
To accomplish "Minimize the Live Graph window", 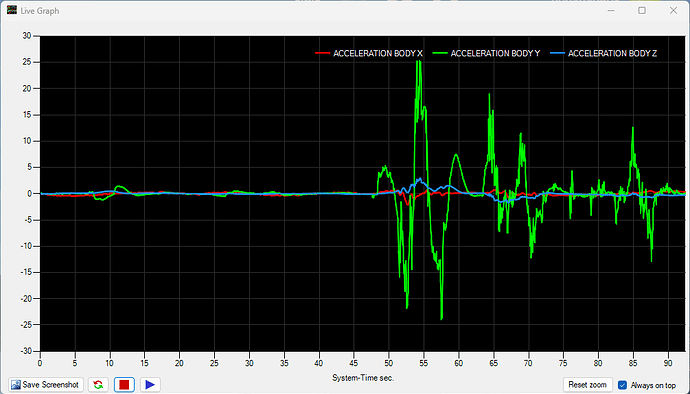I will tap(611, 10).
